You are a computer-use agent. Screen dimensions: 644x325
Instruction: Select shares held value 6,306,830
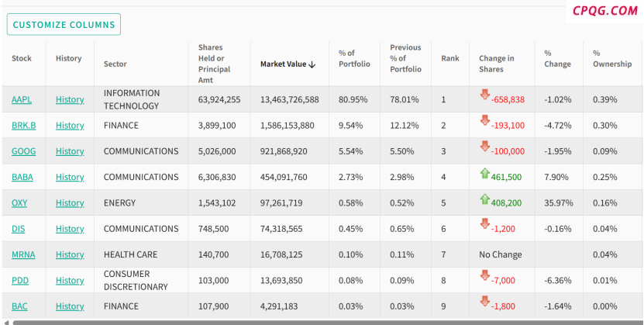coord(217,177)
